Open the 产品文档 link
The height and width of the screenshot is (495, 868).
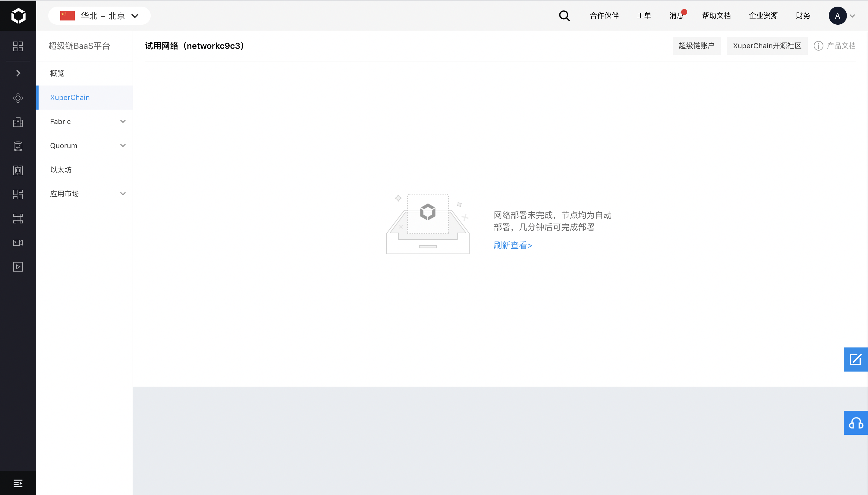tap(841, 45)
